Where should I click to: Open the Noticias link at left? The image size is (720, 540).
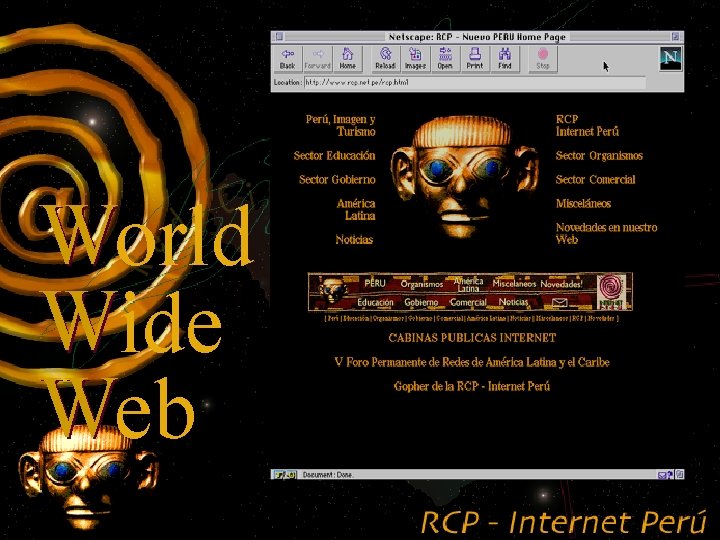[354, 239]
